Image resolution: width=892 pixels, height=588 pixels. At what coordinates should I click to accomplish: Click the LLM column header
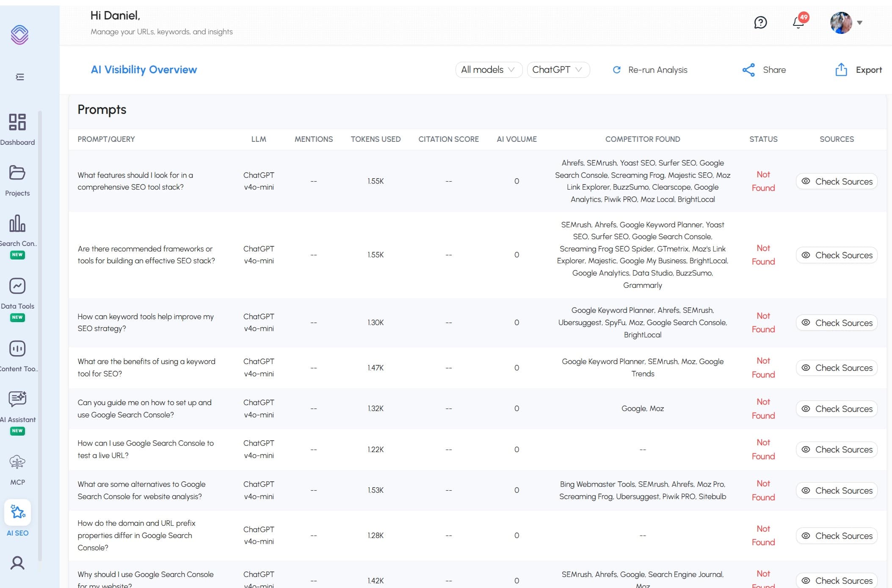click(x=259, y=139)
